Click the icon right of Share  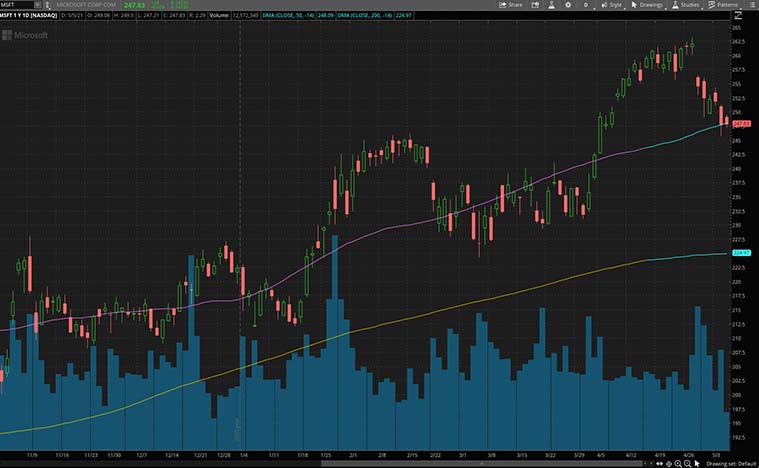535,5
